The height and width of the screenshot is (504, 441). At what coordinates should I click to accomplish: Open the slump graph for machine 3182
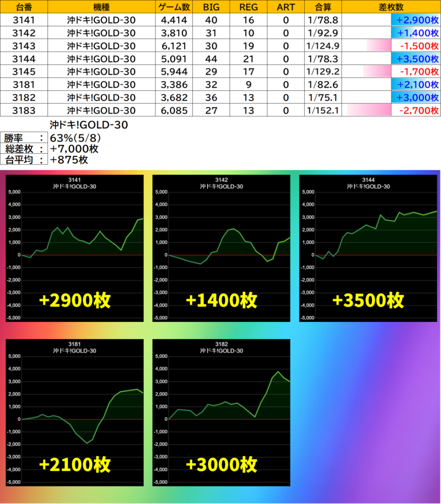[x=222, y=412]
